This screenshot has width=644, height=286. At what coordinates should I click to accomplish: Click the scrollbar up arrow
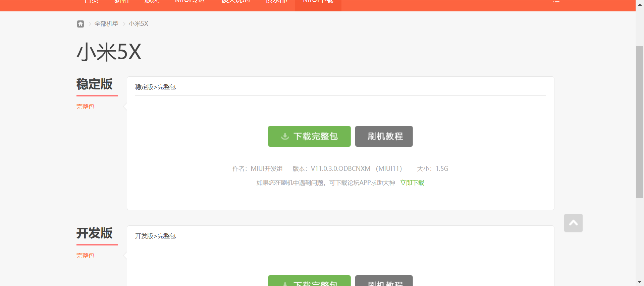[x=640, y=4]
